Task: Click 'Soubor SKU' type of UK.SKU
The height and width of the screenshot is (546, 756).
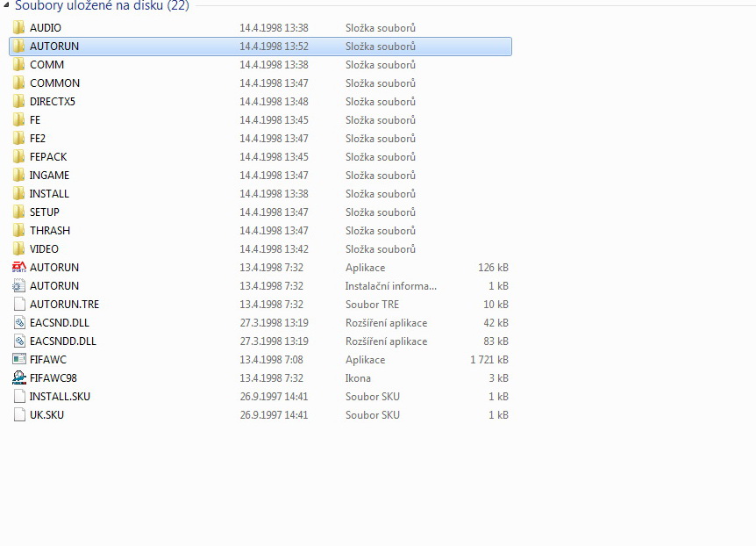Action: [x=372, y=415]
